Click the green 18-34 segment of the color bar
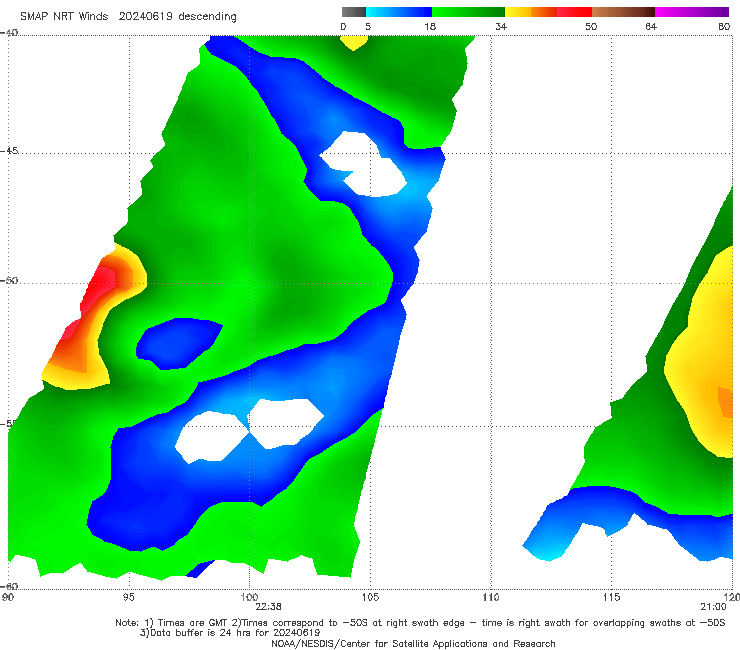 click(468, 12)
